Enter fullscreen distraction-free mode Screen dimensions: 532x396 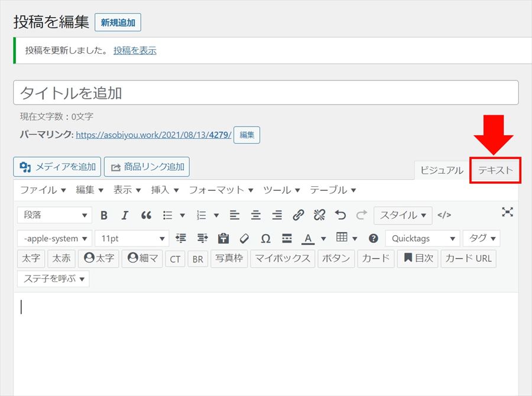click(507, 212)
